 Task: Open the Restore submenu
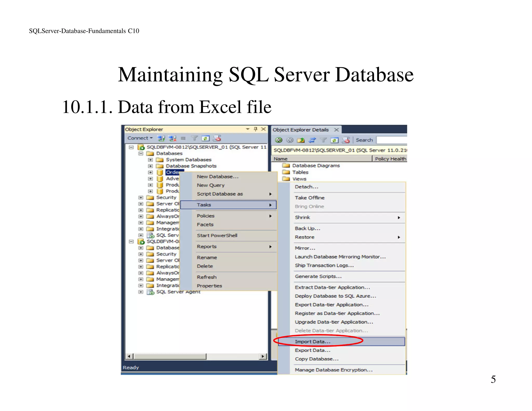click(x=342, y=237)
